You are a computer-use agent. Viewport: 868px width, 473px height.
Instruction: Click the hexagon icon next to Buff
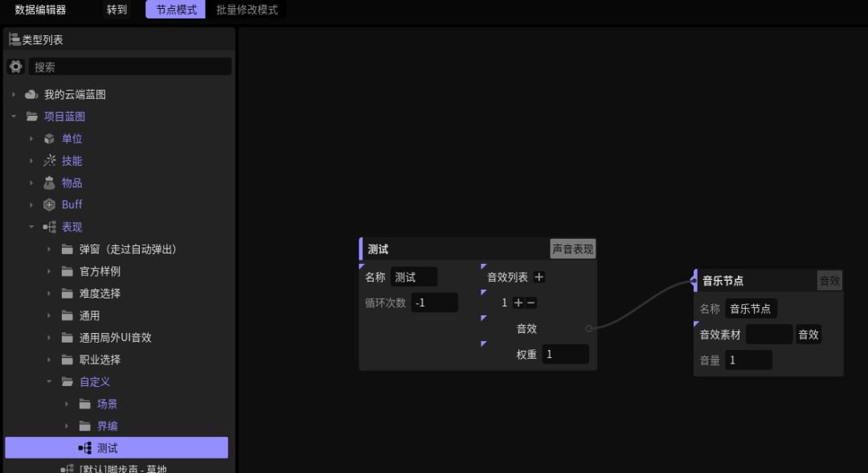click(49, 204)
